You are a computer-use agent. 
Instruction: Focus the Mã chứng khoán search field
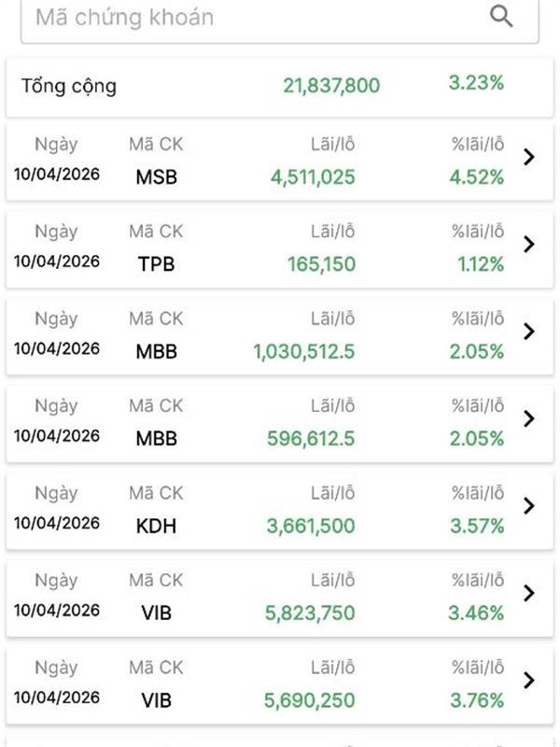click(243, 17)
